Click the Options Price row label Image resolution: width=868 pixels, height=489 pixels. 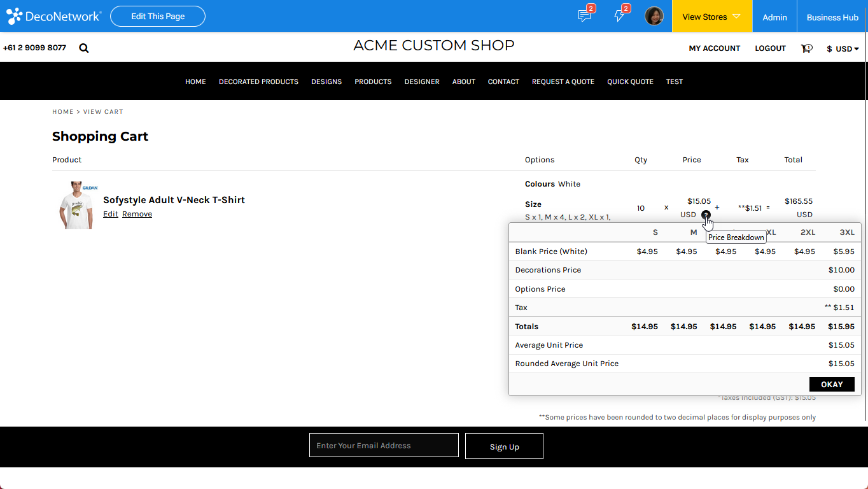(x=540, y=289)
